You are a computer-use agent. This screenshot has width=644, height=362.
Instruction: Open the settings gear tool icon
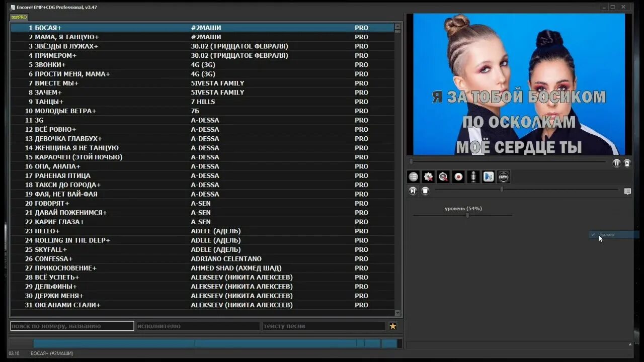[x=428, y=176]
